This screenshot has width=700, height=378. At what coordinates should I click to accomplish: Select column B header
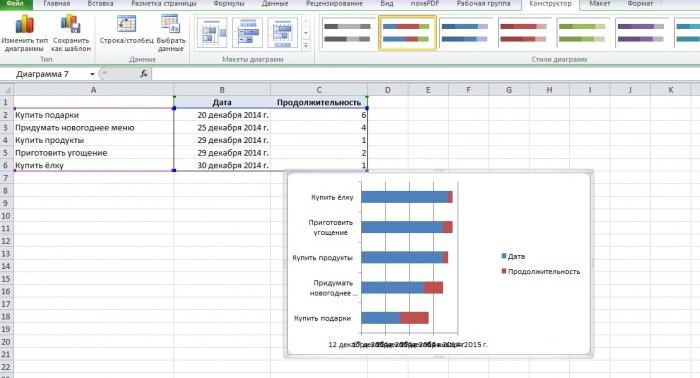[222, 90]
